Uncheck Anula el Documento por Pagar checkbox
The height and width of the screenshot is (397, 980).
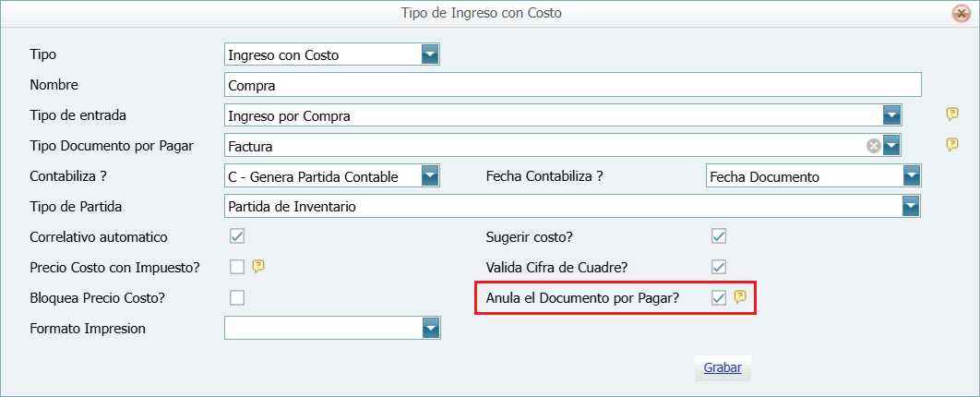click(x=719, y=297)
